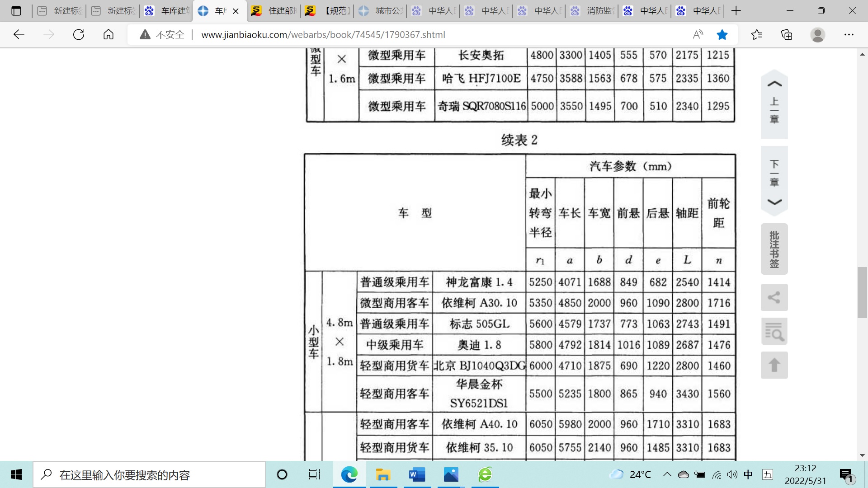Open the green 360 browser taskbar icon

click(485, 474)
